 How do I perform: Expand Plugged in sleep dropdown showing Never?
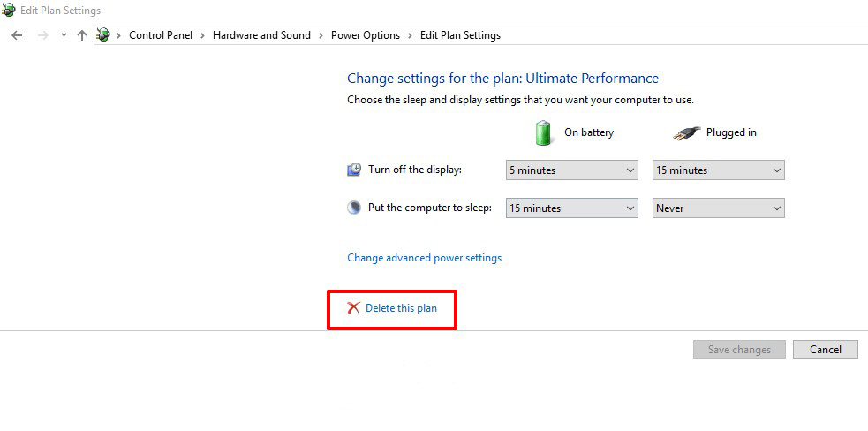(718, 208)
